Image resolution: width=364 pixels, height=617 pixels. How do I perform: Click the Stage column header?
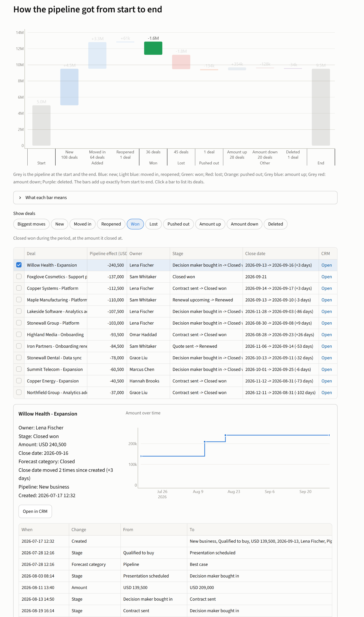tap(206, 253)
